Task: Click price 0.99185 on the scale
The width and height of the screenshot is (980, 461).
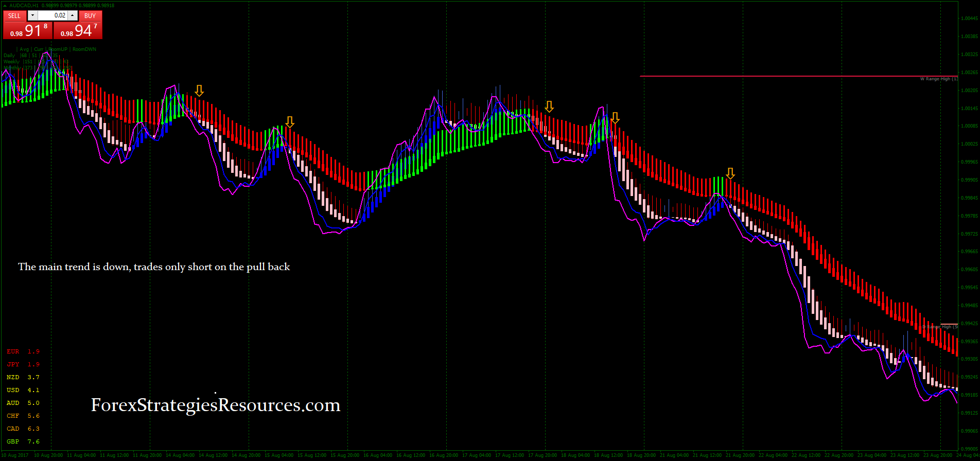Action: [x=969, y=395]
